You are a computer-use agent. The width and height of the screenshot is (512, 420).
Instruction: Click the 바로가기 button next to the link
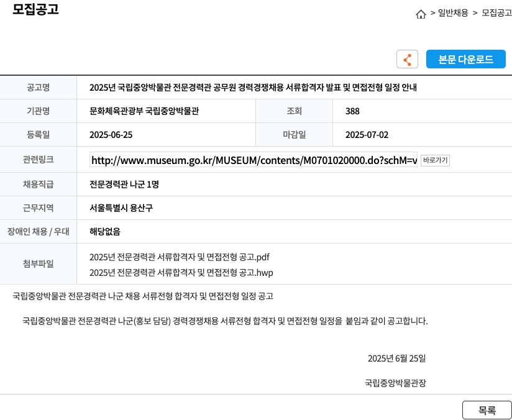(435, 160)
